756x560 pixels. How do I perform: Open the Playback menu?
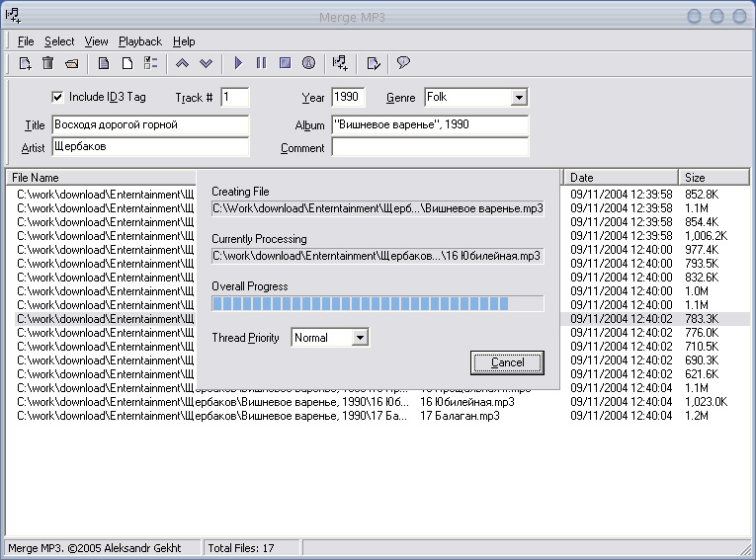(x=140, y=41)
